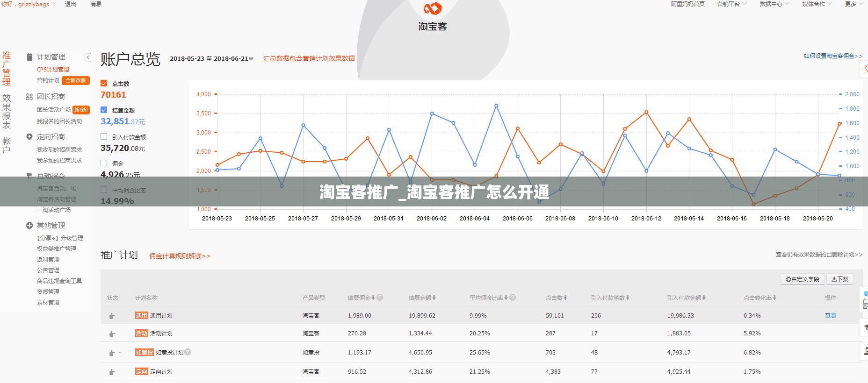Sort the table by 结算金额

(x=422, y=298)
